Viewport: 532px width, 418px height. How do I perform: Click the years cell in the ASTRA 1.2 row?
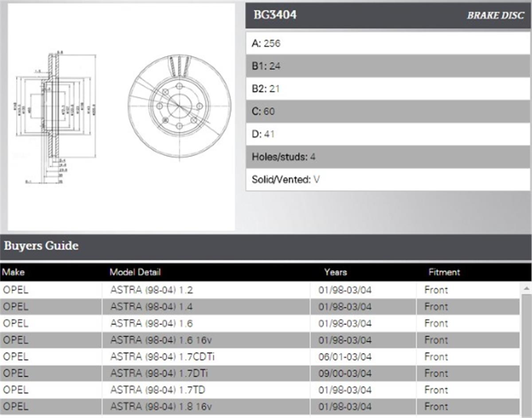pos(363,290)
